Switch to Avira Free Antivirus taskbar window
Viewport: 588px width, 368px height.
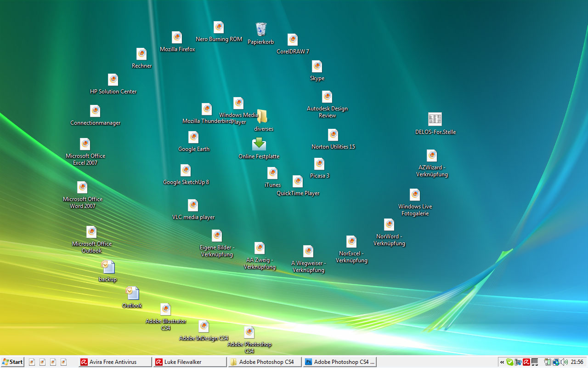pos(115,362)
